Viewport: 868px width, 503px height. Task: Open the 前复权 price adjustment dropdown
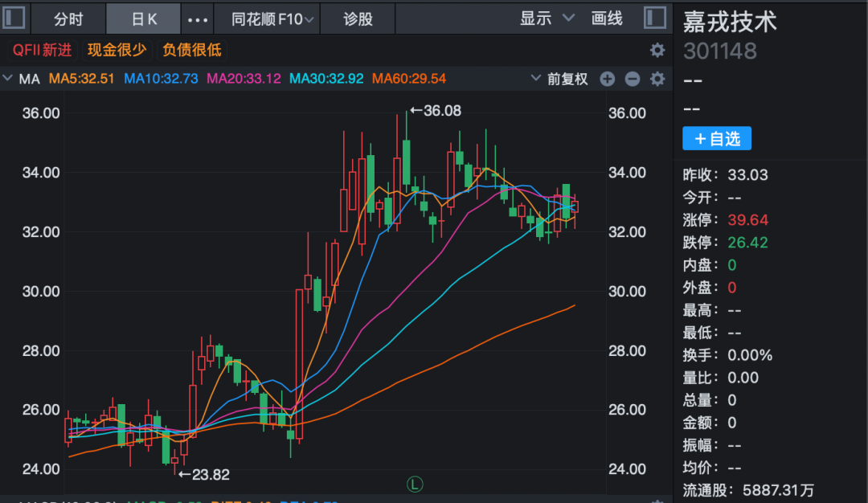point(560,79)
